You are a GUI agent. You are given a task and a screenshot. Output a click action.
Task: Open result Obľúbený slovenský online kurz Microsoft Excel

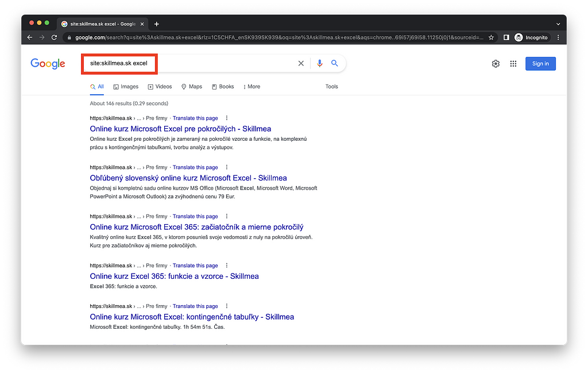click(x=188, y=178)
